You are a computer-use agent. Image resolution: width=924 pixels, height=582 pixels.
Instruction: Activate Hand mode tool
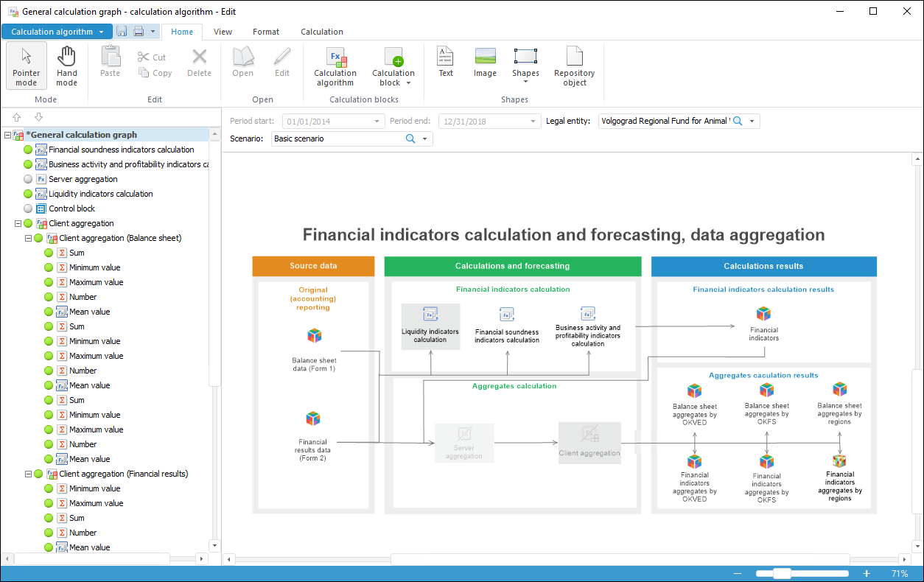[67, 66]
